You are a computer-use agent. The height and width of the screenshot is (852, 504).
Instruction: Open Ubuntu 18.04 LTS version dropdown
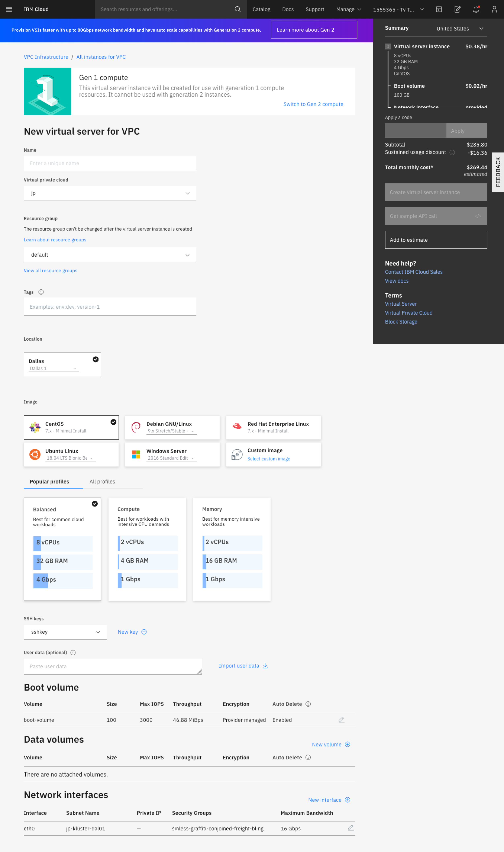pyautogui.click(x=71, y=458)
